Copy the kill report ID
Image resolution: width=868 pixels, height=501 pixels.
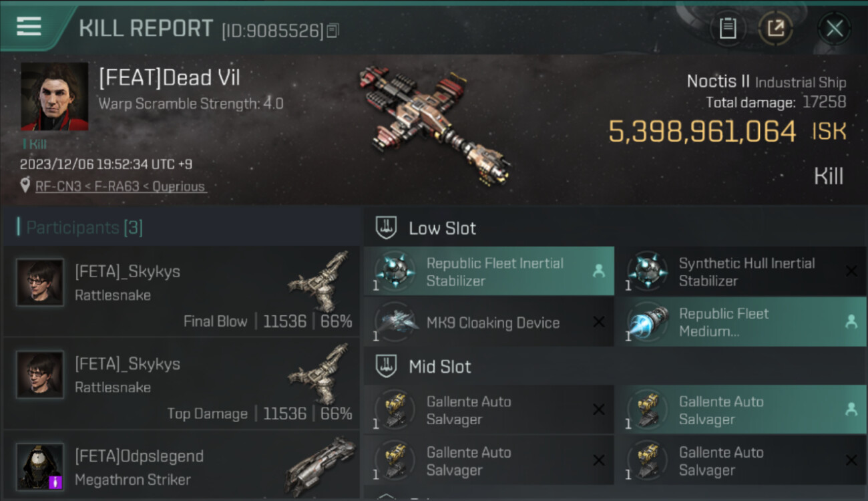click(333, 31)
